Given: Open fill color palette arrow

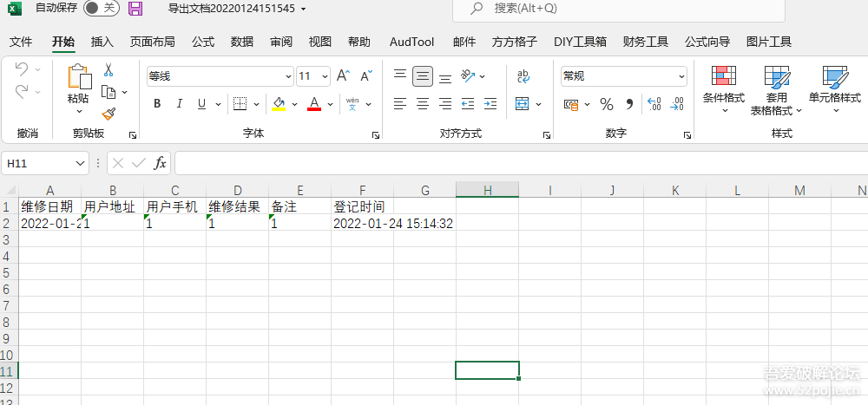Looking at the screenshot, I should (294, 104).
